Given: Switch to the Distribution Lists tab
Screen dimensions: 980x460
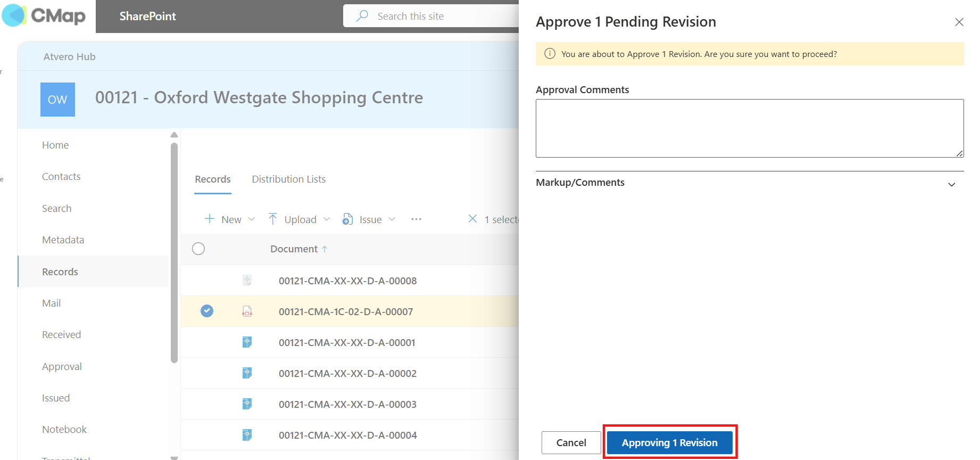Looking at the screenshot, I should (x=289, y=179).
